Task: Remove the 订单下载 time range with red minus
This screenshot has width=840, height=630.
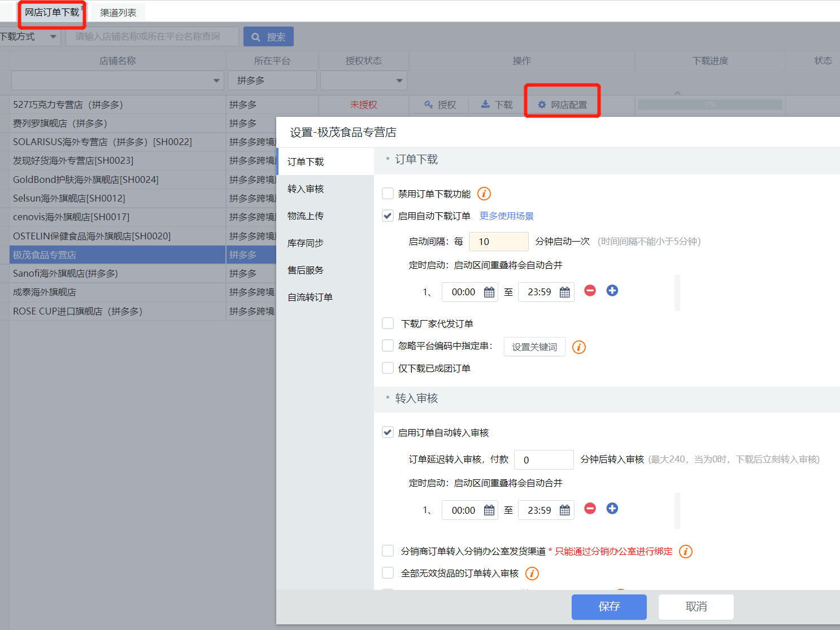Action: pyautogui.click(x=590, y=291)
